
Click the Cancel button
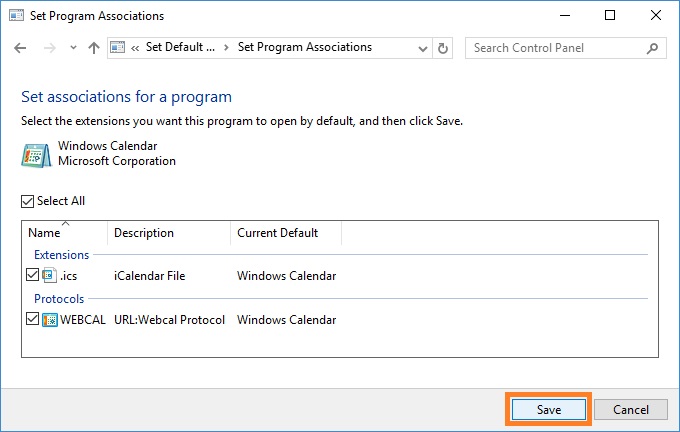[631, 410]
